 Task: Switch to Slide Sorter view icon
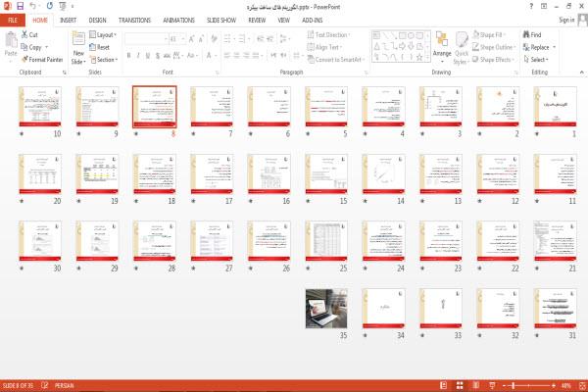[x=460, y=385]
